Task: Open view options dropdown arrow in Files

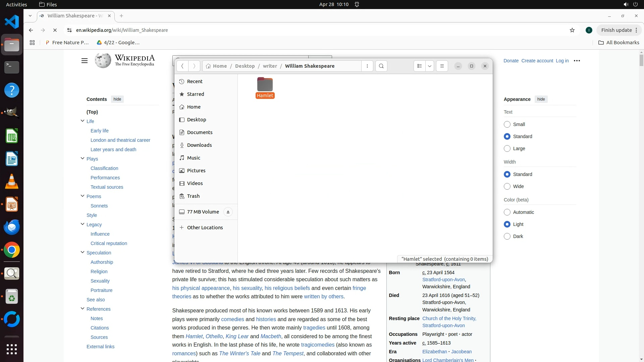Action: [429, 66]
